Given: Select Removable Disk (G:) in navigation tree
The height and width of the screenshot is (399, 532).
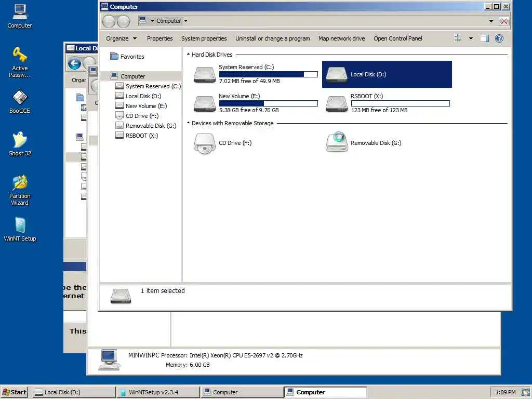Looking at the screenshot, I should [x=146, y=126].
